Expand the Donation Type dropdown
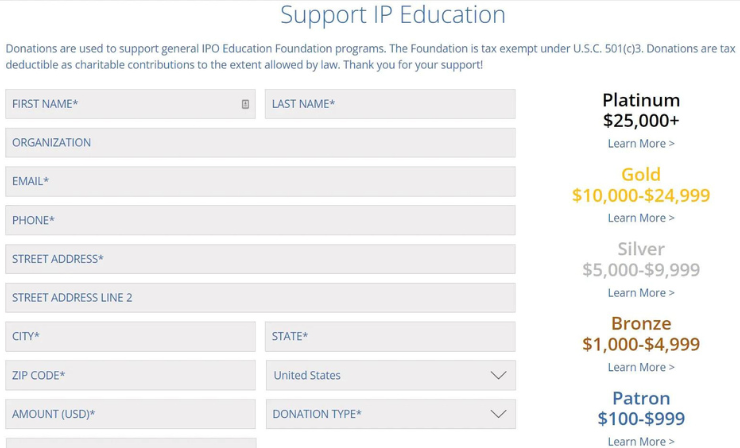This screenshot has height=448, width=740. point(390,414)
